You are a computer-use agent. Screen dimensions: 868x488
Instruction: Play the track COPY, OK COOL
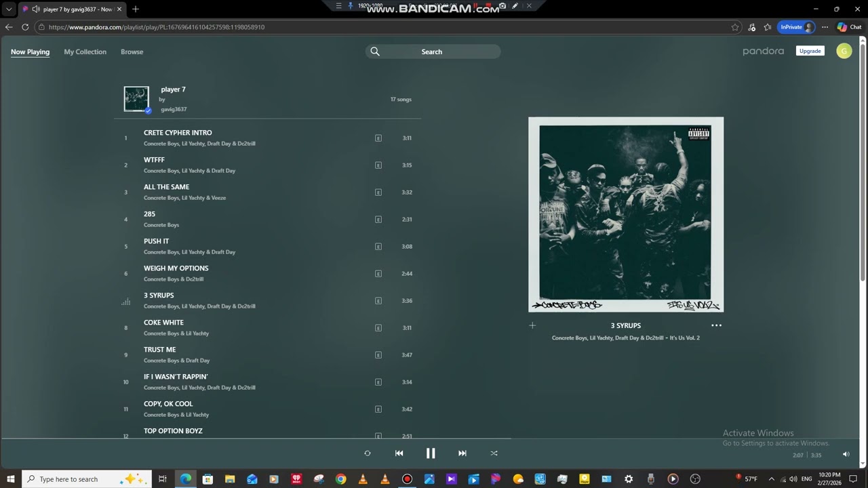(168, 404)
